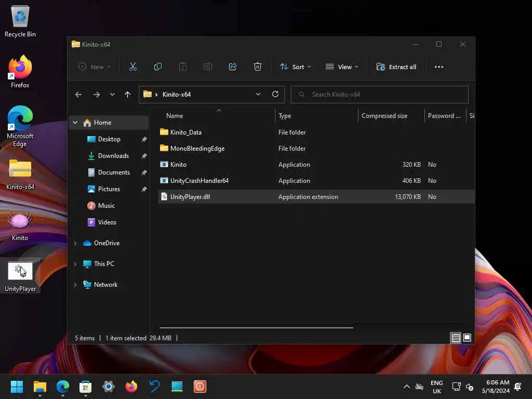Select UnityPlayer file on desktop
Image resolution: width=532 pixels, height=399 pixels.
[x=20, y=276]
